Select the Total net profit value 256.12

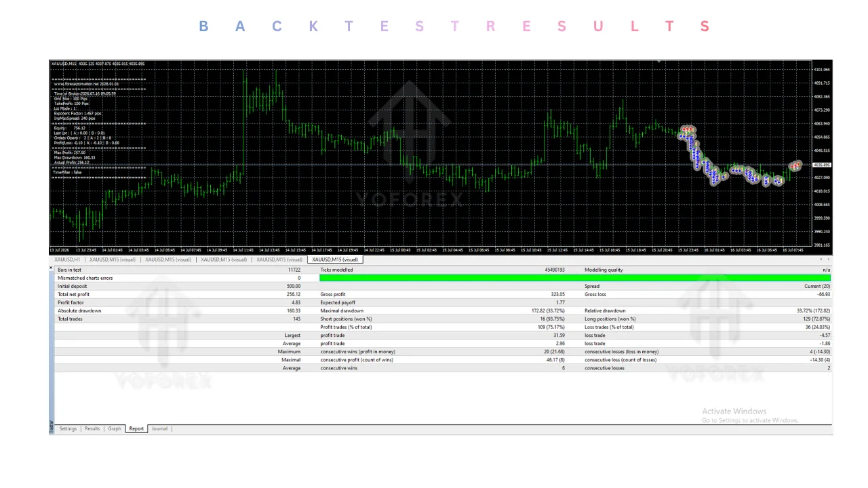pos(293,294)
